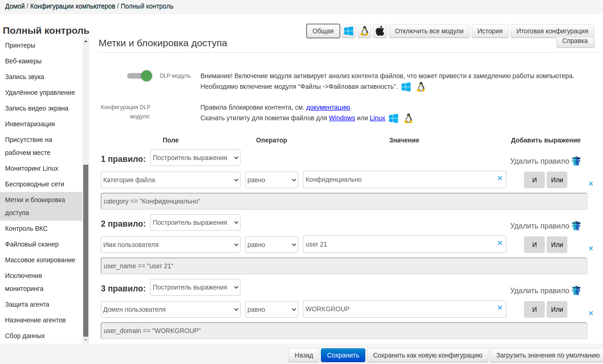Clear the WORKGROUP value with x icon
The height and width of the screenshot is (364, 603).
499,308
